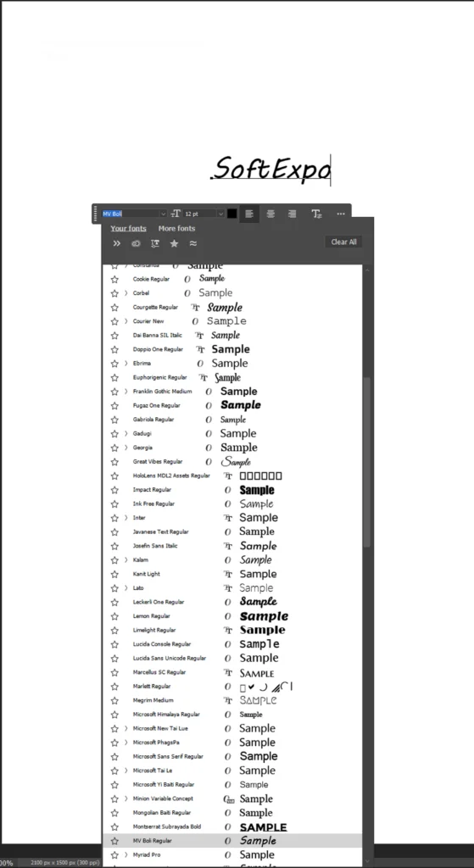Image resolution: width=474 pixels, height=868 pixels.
Task: Expand Franklin Gothic Medium family
Action: [125, 392]
